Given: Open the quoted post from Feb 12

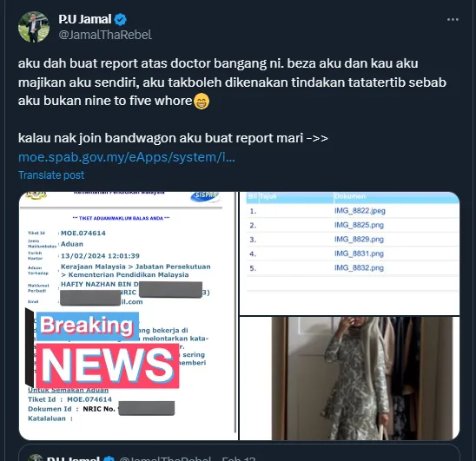Looking at the screenshot, I should [239, 453].
